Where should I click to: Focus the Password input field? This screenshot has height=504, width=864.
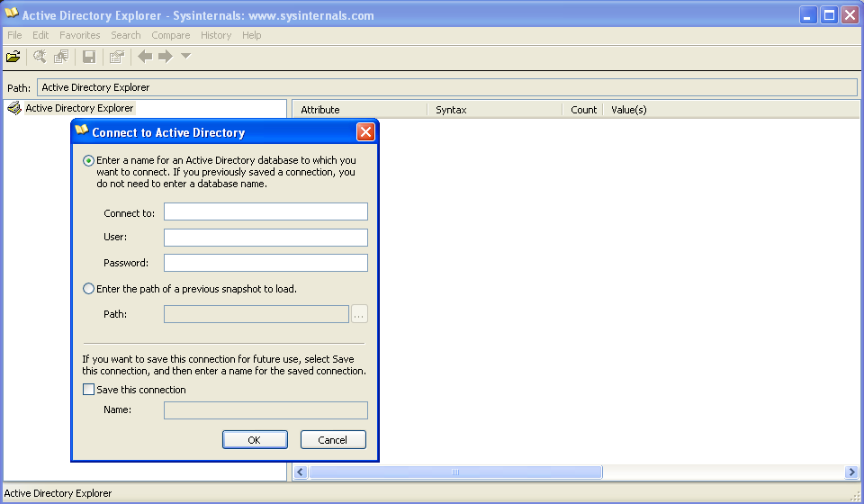point(265,263)
